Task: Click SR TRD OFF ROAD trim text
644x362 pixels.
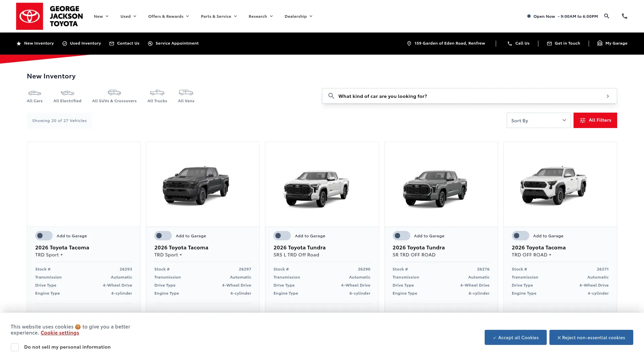Action: click(x=414, y=255)
